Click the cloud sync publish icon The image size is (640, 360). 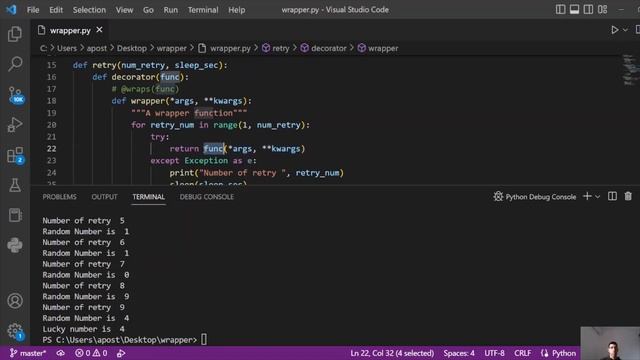coord(60,353)
